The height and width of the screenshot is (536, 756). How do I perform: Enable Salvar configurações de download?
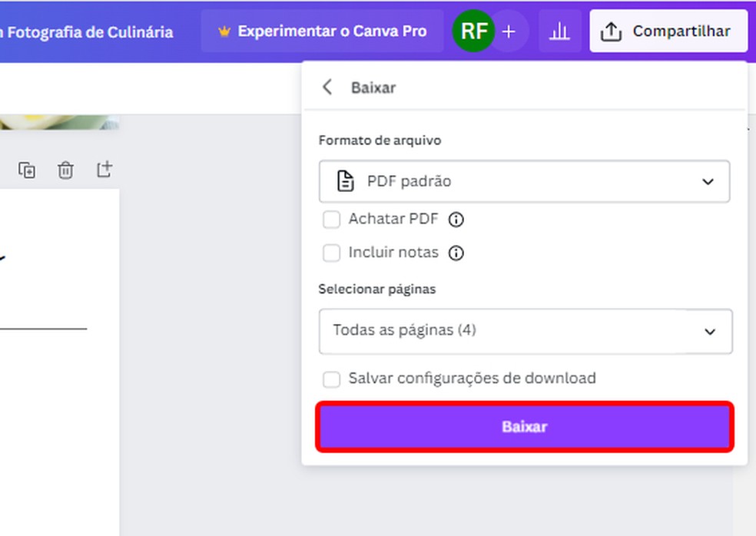pyautogui.click(x=331, y=379)
